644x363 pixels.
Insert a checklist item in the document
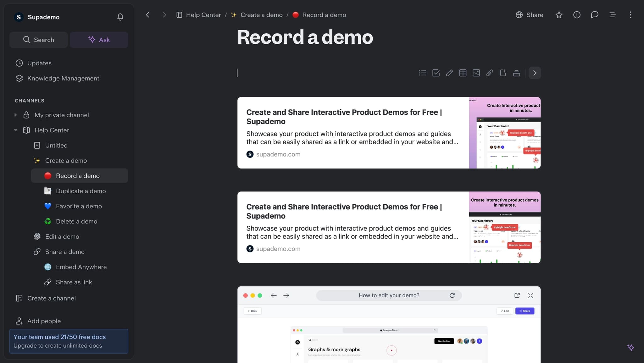coord(436,73)
